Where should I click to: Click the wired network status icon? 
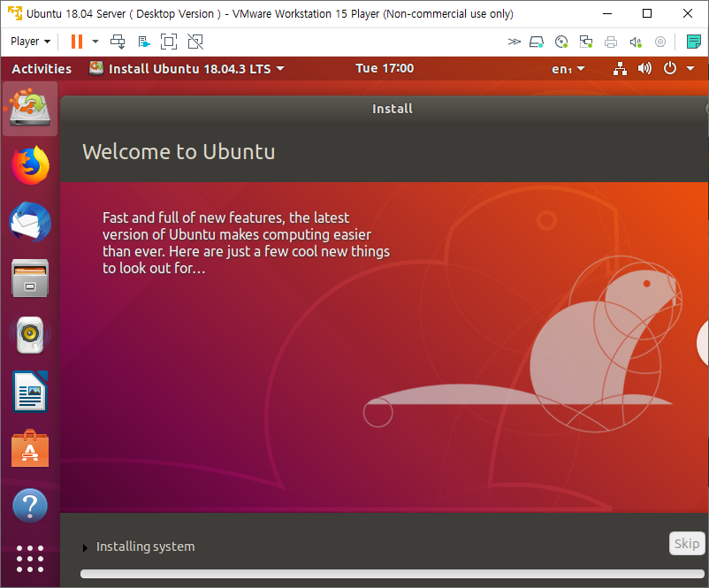(x=620, y=69)
